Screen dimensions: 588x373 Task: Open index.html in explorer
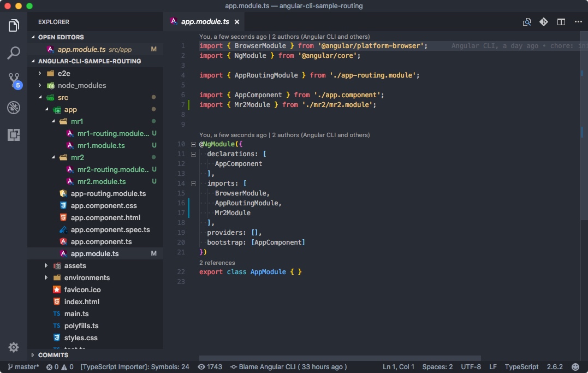(95, 301)
